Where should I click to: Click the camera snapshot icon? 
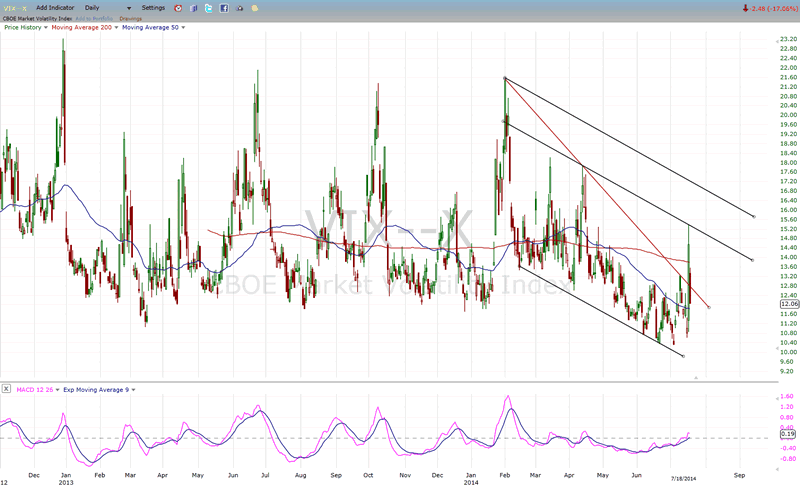239,8
